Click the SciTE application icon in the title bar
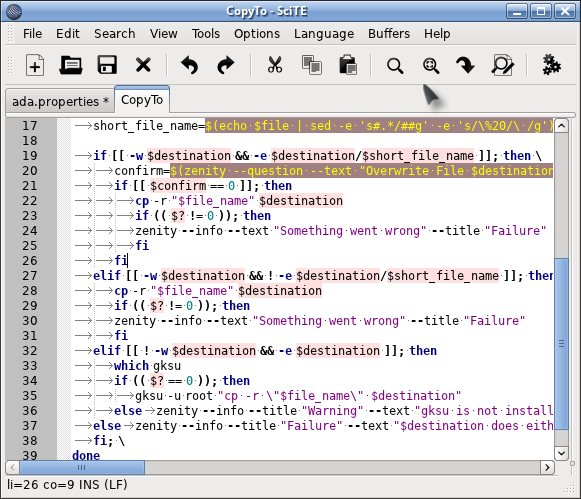 [14, 11]
